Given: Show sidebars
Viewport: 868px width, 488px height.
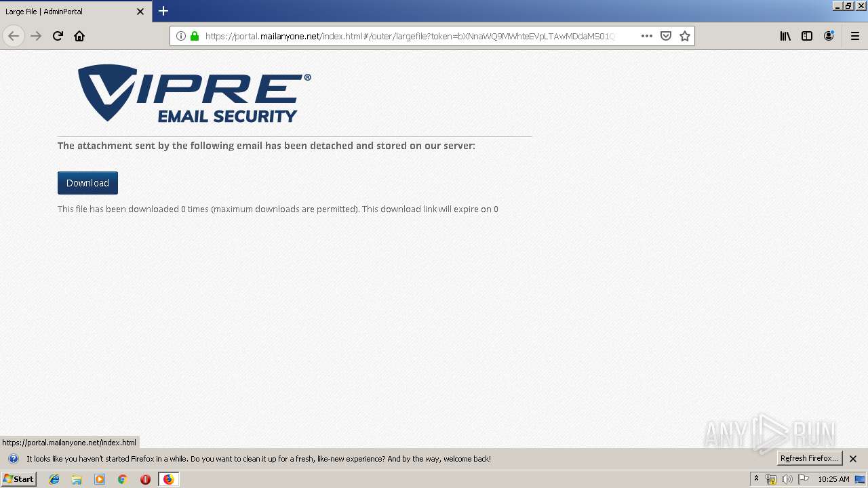Looking at the screenshot, I should point(807,36).
